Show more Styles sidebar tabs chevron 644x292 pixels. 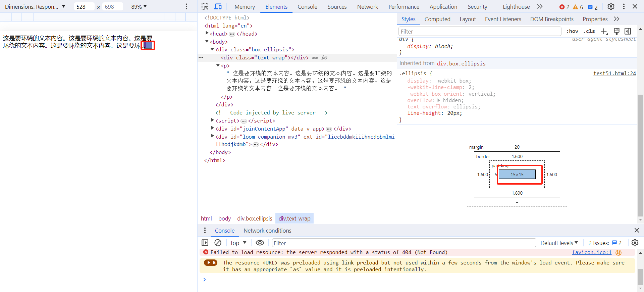pyautogui.click(x=616, y=19)
